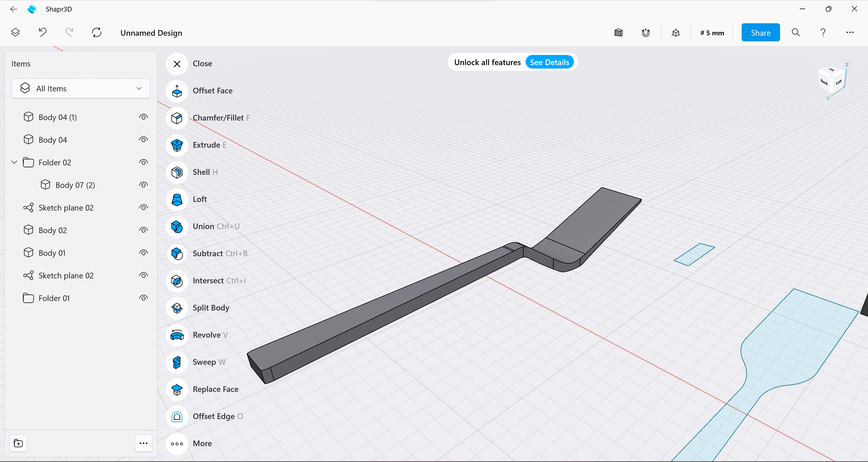868x462 pixels.
Task: Choose the Shell tool icon
Action: tap(177, 172)
